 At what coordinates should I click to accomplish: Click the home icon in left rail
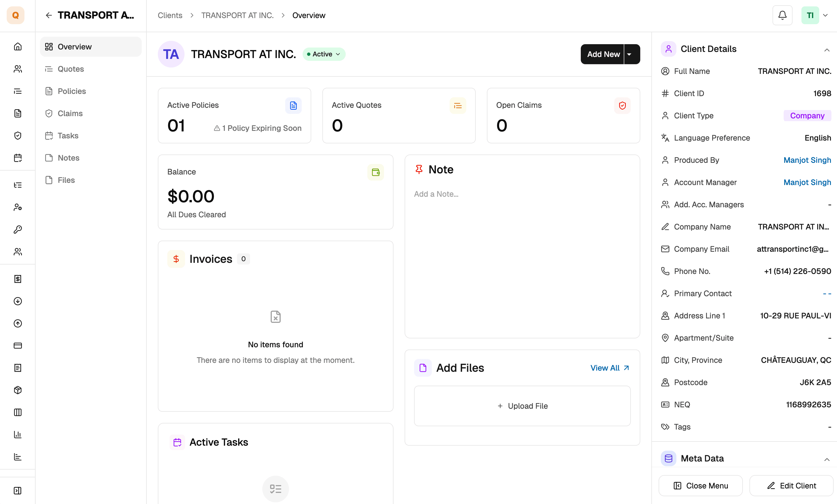pos(18,46)
